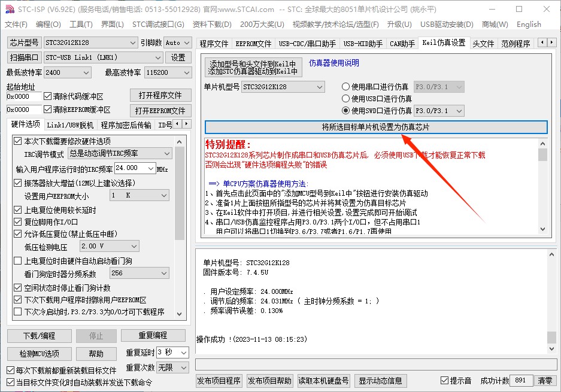Toggle 振荡器放大增益 checkbox

pos(17,183)
